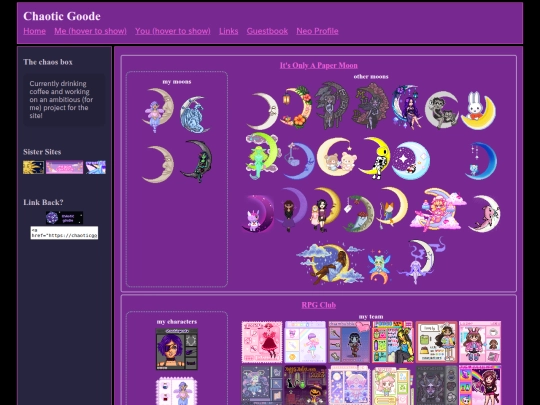The width and height of the screenshot is (540, 405).
Task: Open the yellow-skinned character team card
Action: (393, 342)
